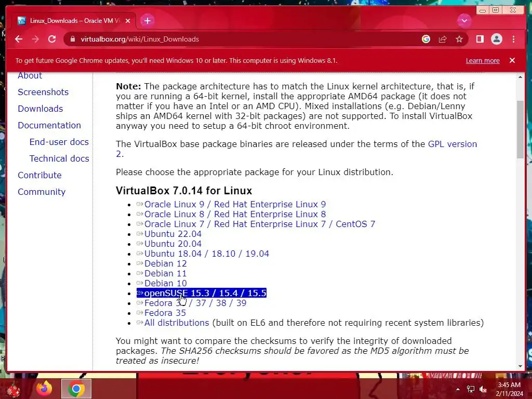This screenshot has width=532, height=399.
Task: Download Oracle Linux 8 / RHEL 8 package
Action: (235, 214)
